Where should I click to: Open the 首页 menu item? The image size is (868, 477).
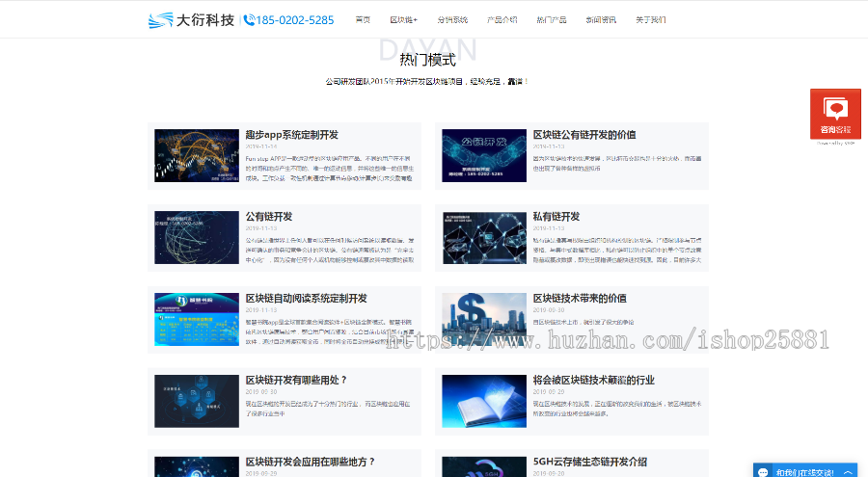point(363,20)
